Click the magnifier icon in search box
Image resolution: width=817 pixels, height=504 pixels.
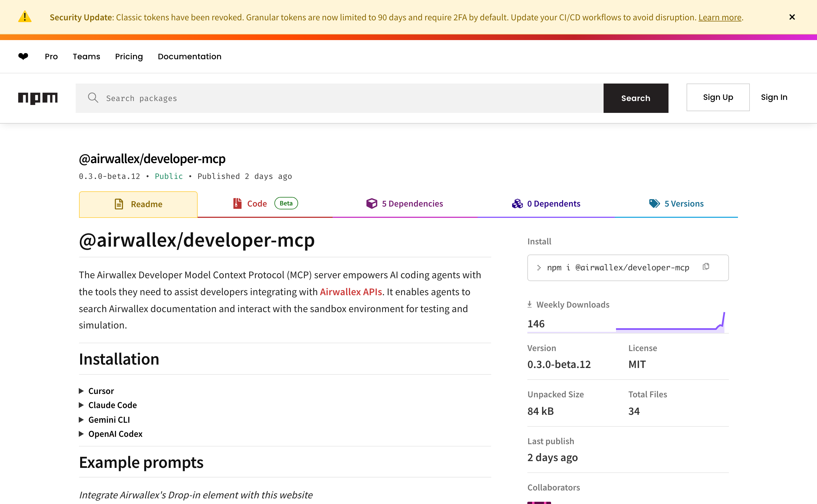[x=93, y=98]
